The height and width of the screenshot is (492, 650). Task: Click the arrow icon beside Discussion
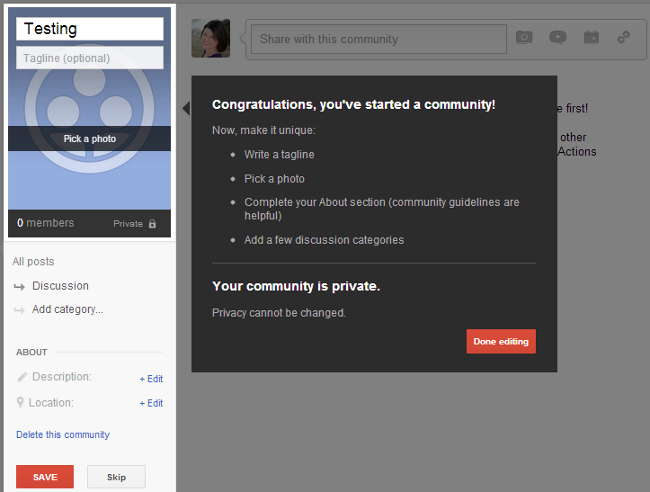point(19,286)
